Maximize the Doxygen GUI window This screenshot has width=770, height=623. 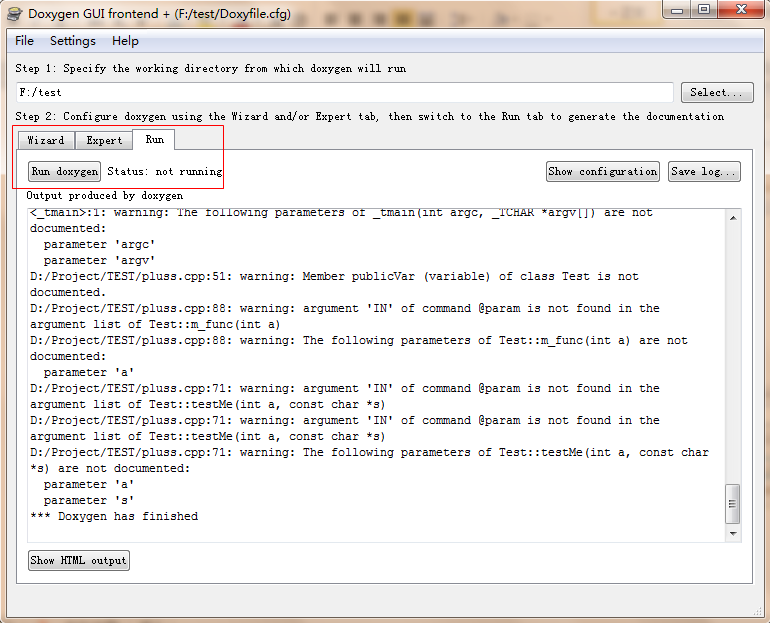[704, 10]
